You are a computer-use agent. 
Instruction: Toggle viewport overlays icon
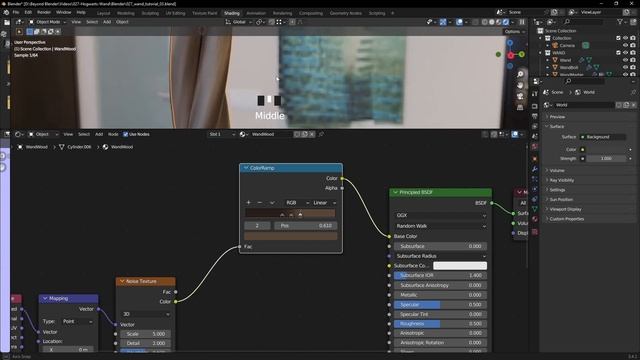tap(459, 22)
